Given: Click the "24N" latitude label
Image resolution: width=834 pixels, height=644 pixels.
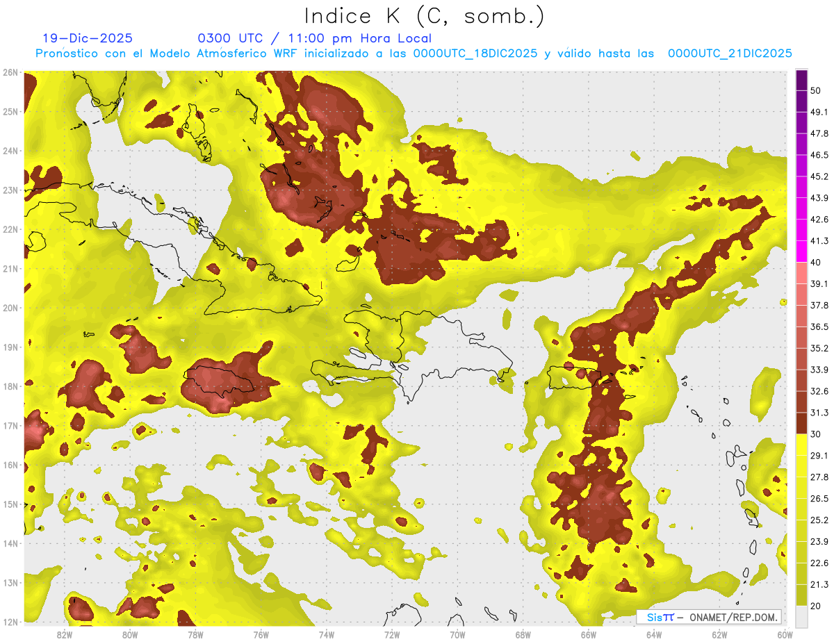Looking at the screenshot, I should click(x=10, y=151).
